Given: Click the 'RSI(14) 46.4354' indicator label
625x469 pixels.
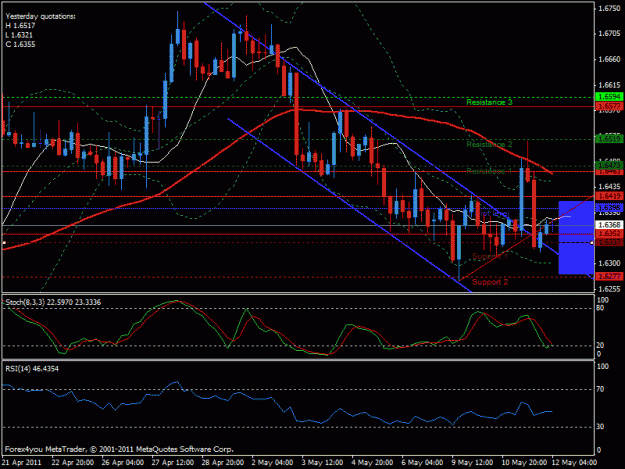Looking at the screenshot, I should pos(32,369).
